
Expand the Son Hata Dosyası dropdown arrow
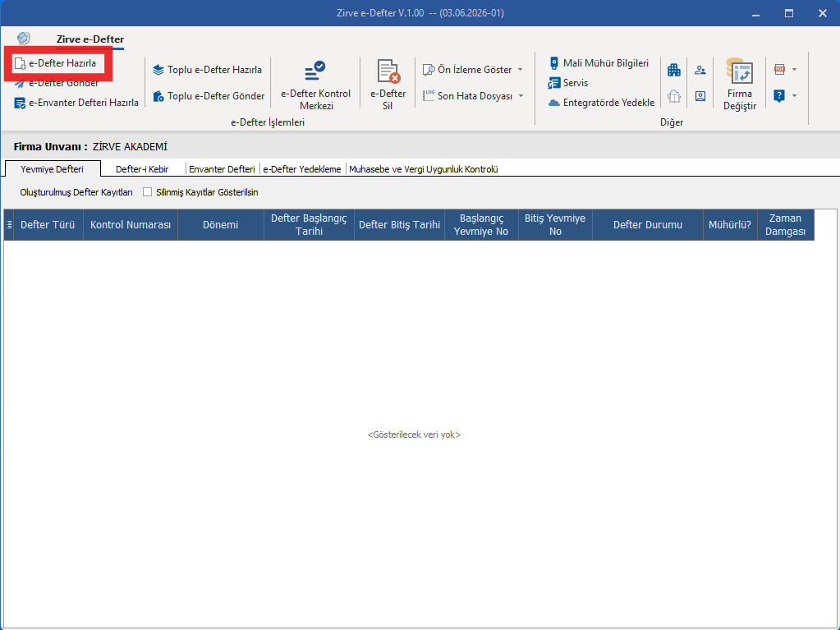coord(521,96)
